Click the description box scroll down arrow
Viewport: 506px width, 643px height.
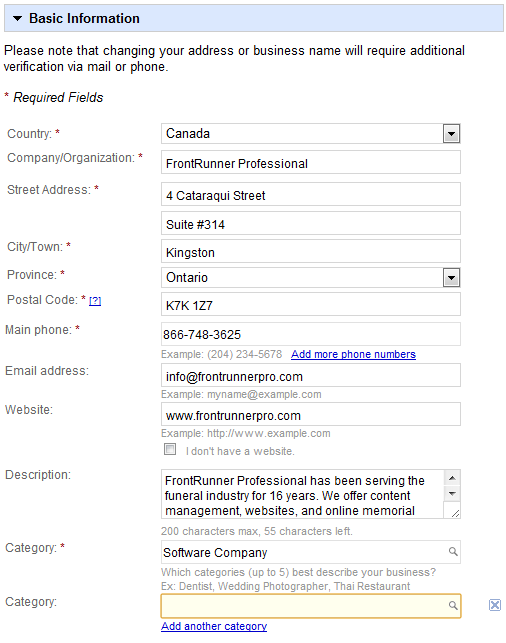[x=452, y=493]
